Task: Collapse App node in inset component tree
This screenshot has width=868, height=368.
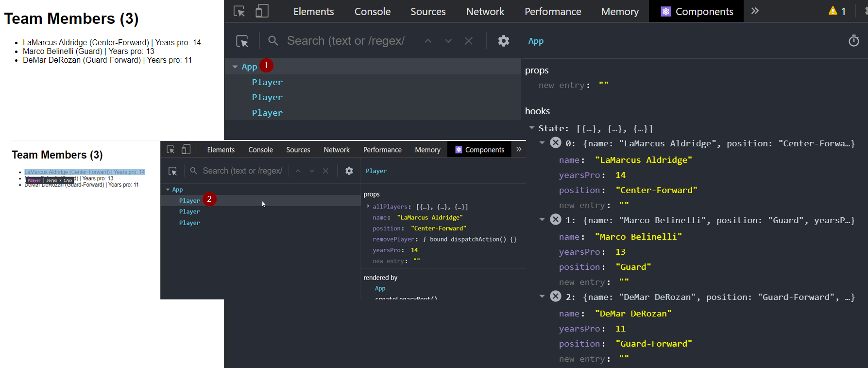Action: [x=168, y=190]
